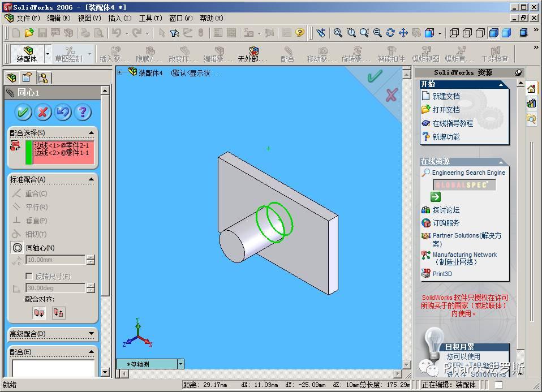Screen dimensions: 542x392
Task: Switch to Shaded With Edges display
Action: [x=493, y=33]
